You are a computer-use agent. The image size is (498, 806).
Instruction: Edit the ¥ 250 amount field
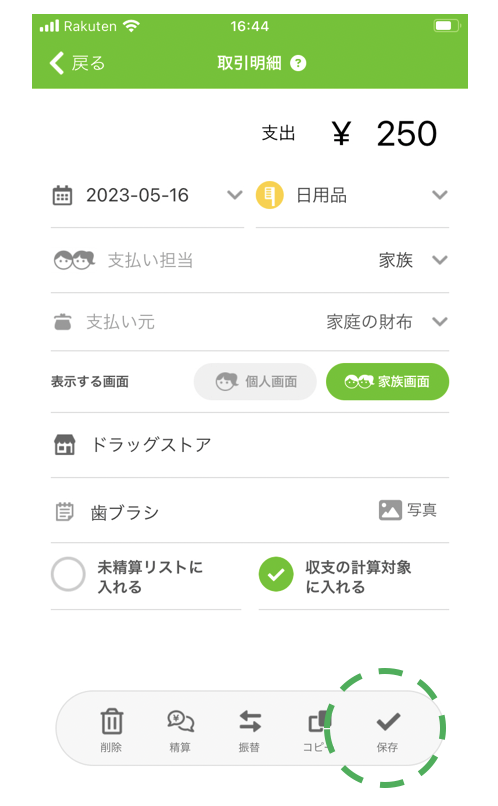click(x=384, y=134)
